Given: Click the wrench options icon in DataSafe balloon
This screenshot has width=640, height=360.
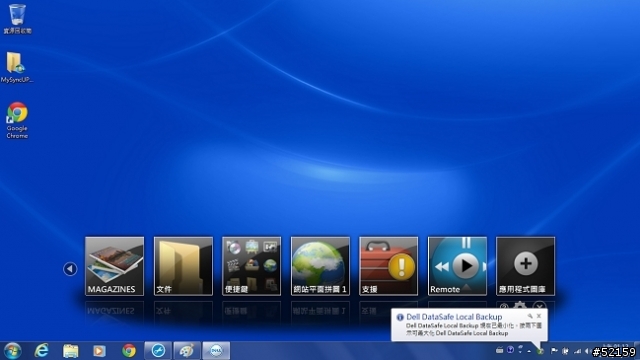Looking at the screenshot, I should pyautogui.click(x=530, y=316).
